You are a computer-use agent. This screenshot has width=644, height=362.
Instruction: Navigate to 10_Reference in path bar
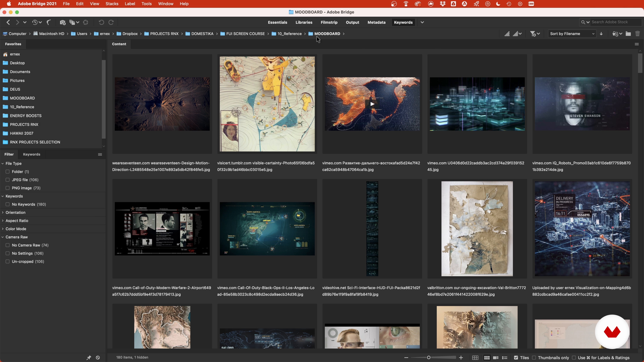tap(287, 34)
